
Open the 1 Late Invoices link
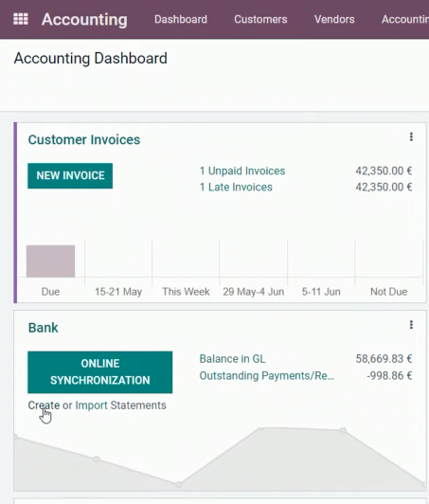(x=236, y=187)
